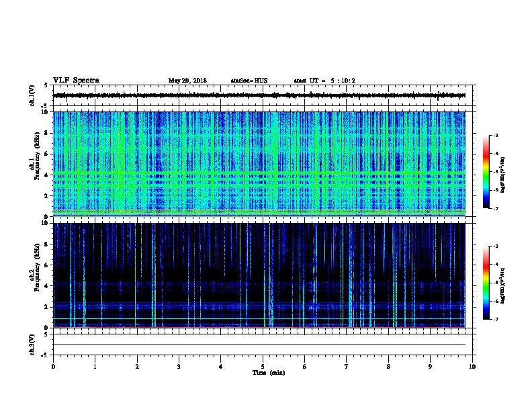Click the ch.1 color bar units label
Viewport: 532px width, 411px height.
[503, 175]
